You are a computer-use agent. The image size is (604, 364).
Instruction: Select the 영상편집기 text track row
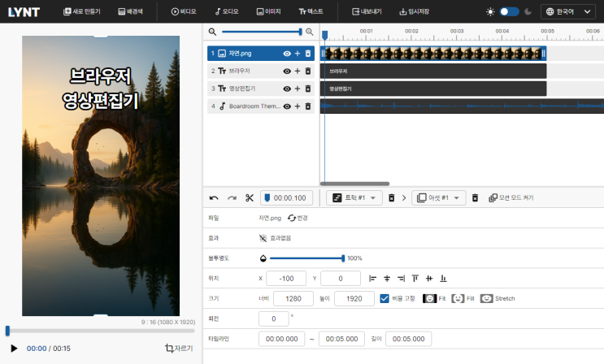point(261,89)
